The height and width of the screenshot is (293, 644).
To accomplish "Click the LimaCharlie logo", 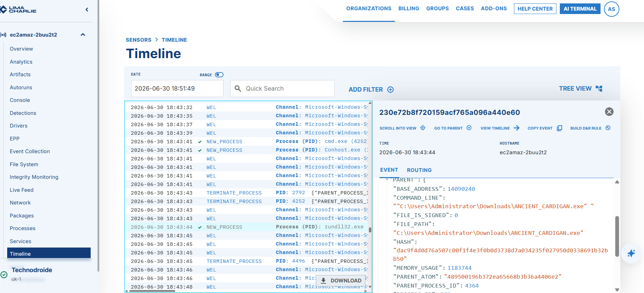I will click(18, 10).
